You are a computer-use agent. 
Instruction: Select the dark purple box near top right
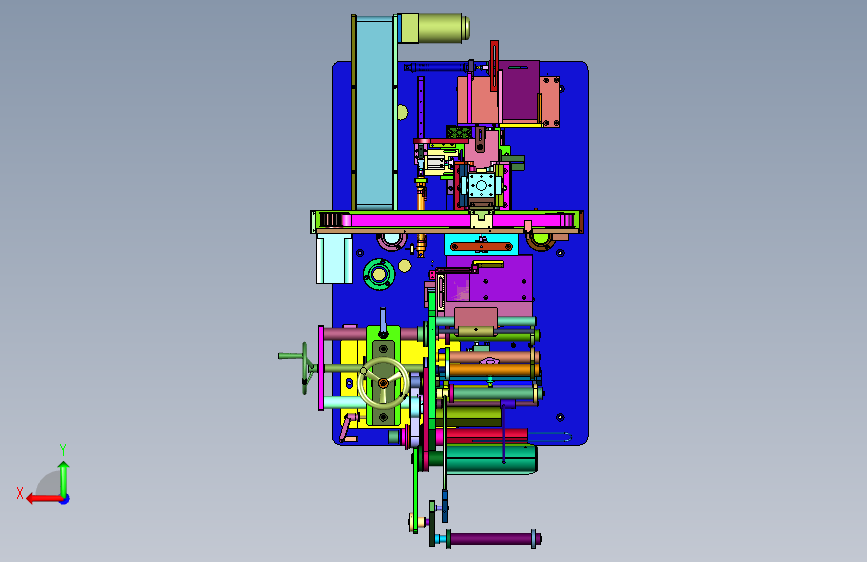pyautogui.click(x=520, y=91)
